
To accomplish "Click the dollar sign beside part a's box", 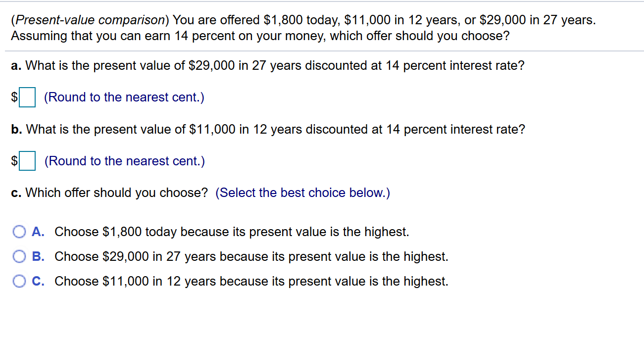I will (15, 97).
